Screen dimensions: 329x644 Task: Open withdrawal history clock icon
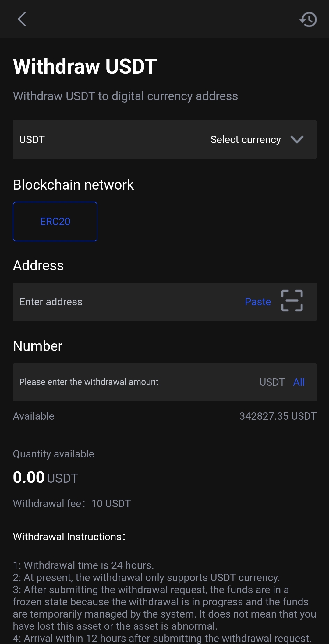tap(308, 19)
